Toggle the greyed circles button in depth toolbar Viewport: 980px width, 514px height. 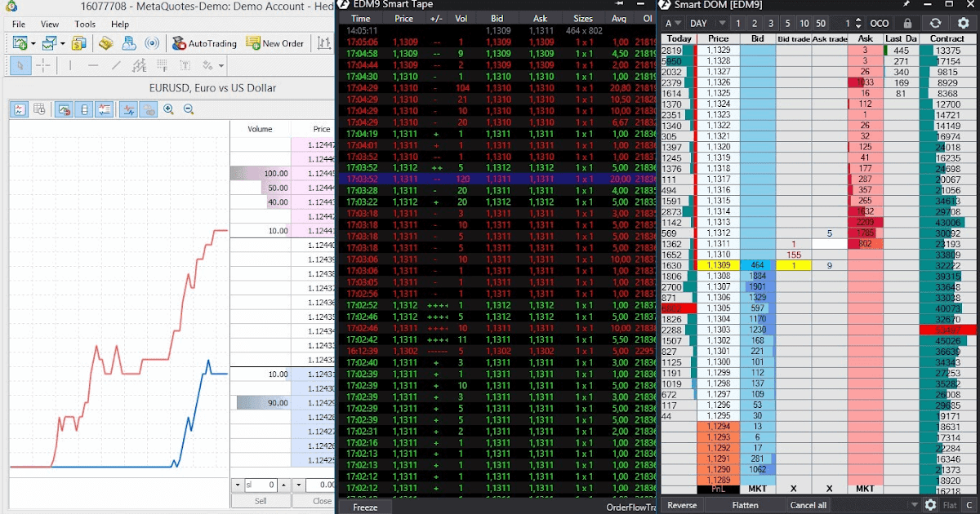[148, 109]
